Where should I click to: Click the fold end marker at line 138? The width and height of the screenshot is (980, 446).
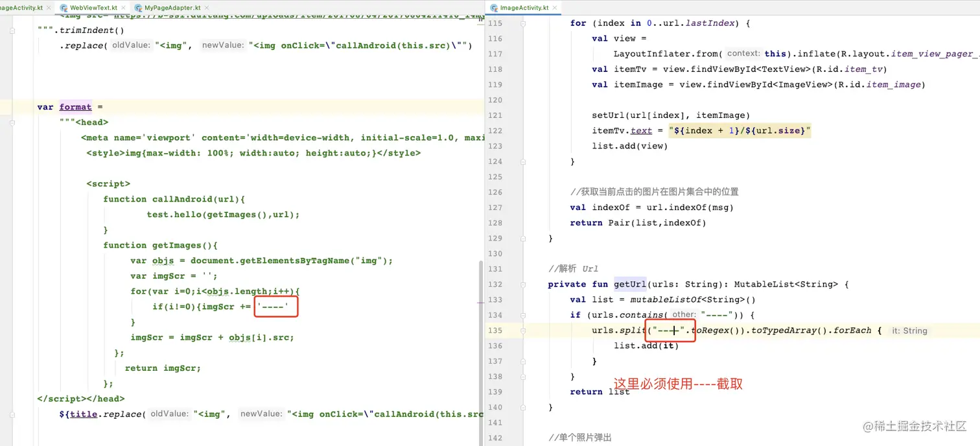pos(523,377)
